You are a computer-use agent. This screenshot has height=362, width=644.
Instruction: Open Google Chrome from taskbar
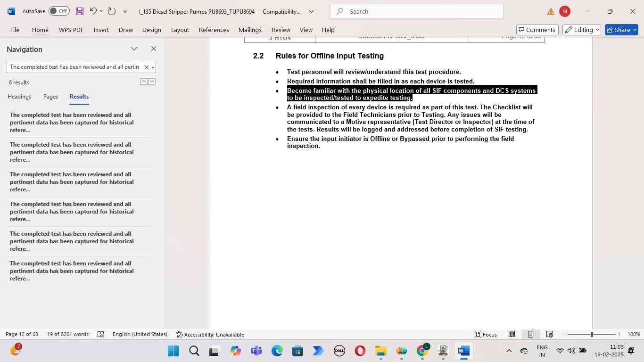click(x=422, y=351)
